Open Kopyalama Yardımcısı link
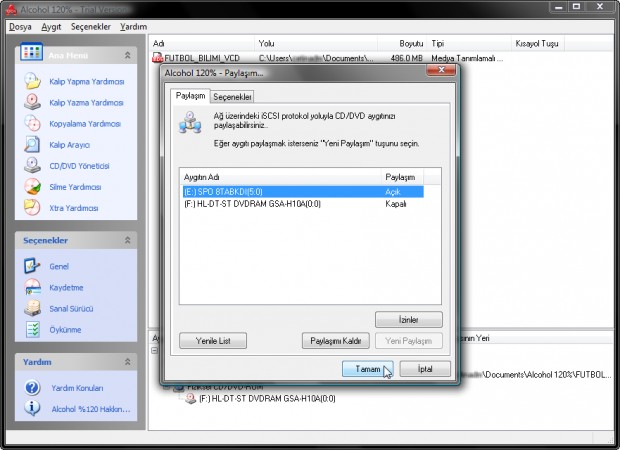 85,124
